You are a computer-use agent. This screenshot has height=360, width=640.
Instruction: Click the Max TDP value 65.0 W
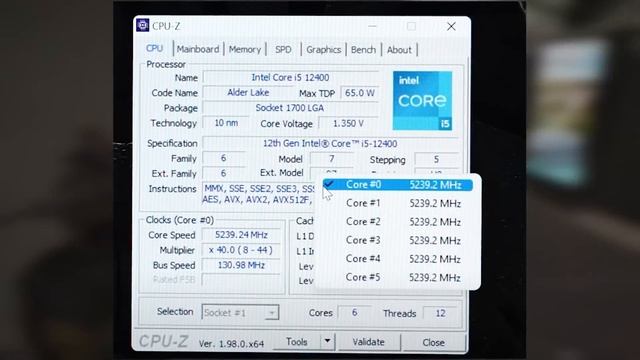pos(360,93)
